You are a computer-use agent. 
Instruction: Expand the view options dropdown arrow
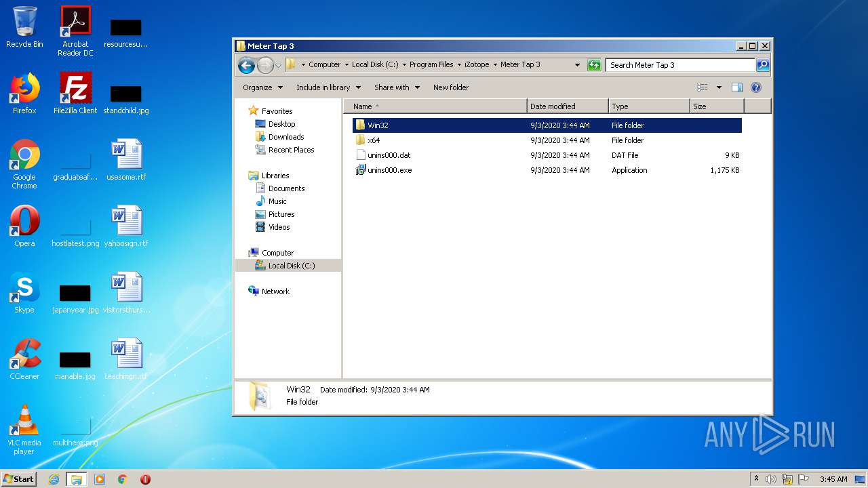[719, 87]
